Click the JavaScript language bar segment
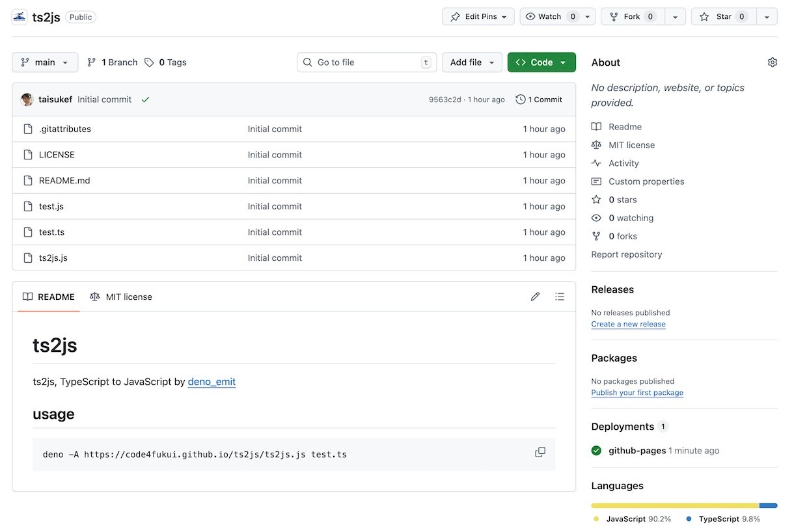 [674, 505]
